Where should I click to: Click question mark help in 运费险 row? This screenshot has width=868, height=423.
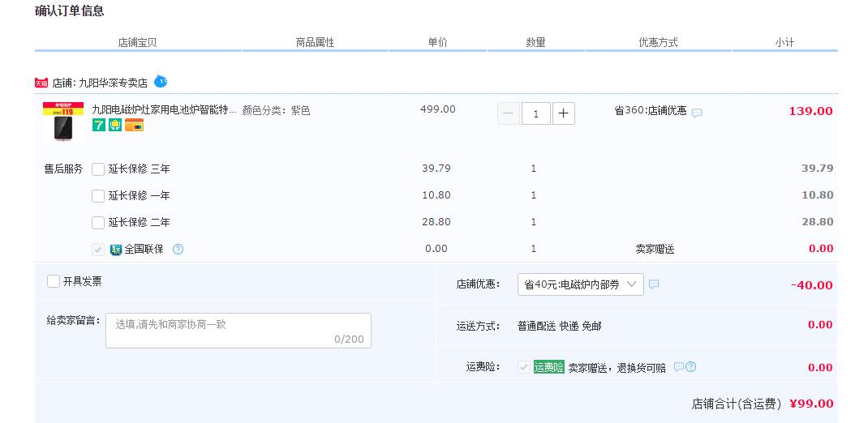[690, 366]
